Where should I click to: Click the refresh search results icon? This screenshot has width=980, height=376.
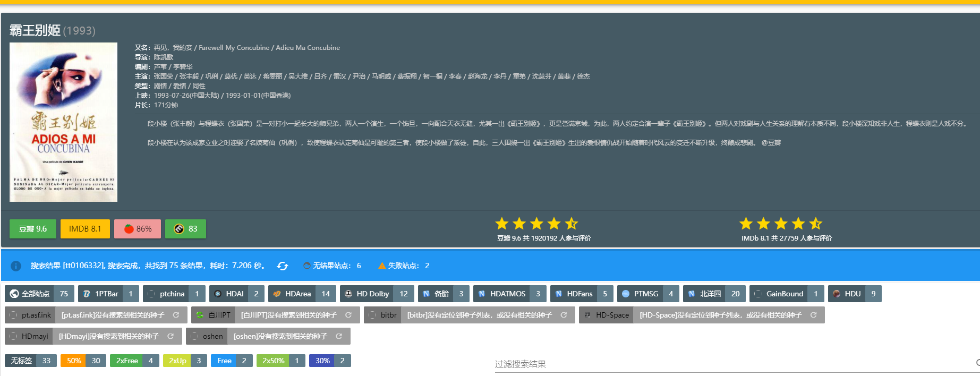click(283, 266)
